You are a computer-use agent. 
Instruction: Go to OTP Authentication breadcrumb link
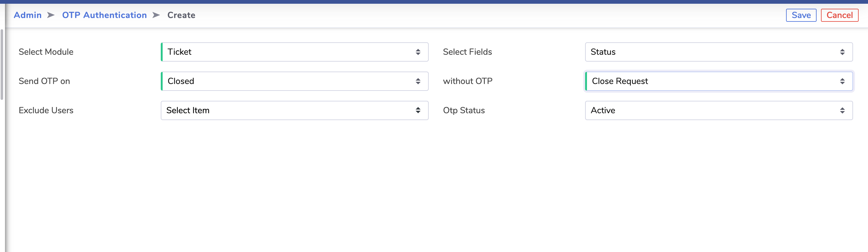click(104, 15)
